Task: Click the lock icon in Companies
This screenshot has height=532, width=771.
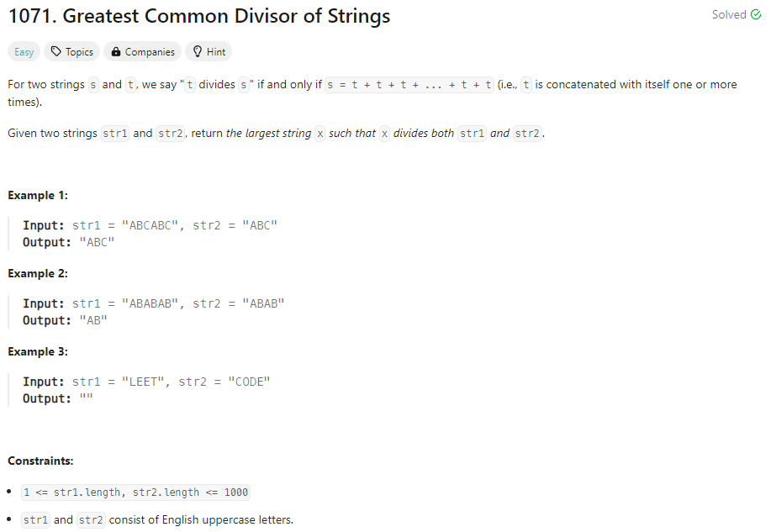Action: pyautogui.click(x=116, y=52)
